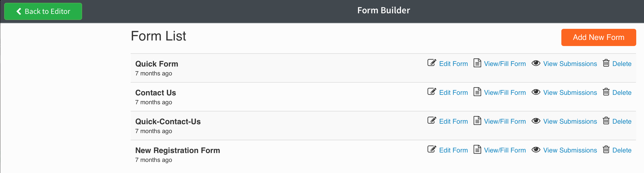Click the trash icon in Quick Form row

[x=606, y=63]
